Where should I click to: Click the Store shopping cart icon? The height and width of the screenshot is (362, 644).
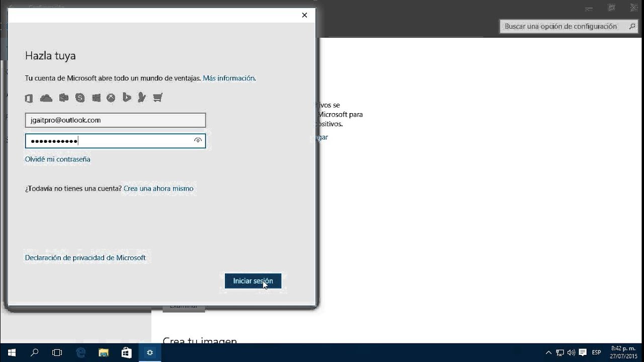[157, 98]
